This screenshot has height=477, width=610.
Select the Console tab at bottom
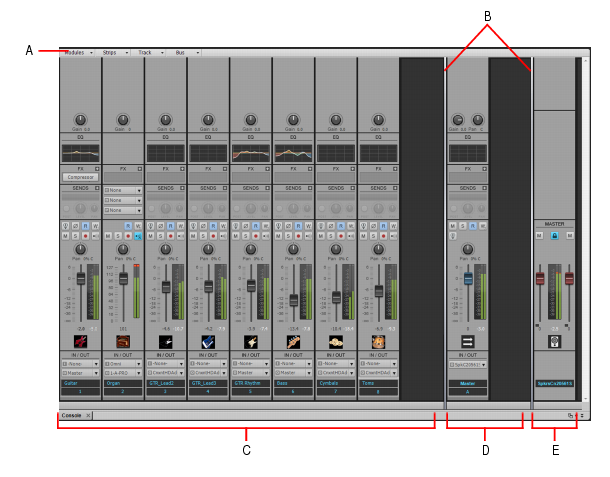72,416
